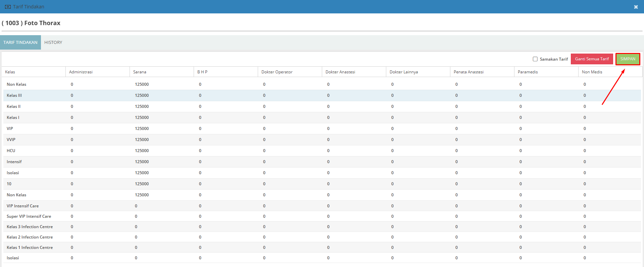Screen dimensions: 644x267
Task: Click Dokter Lainnya value for VIP Intensif Care
Action: click(392, 206)
